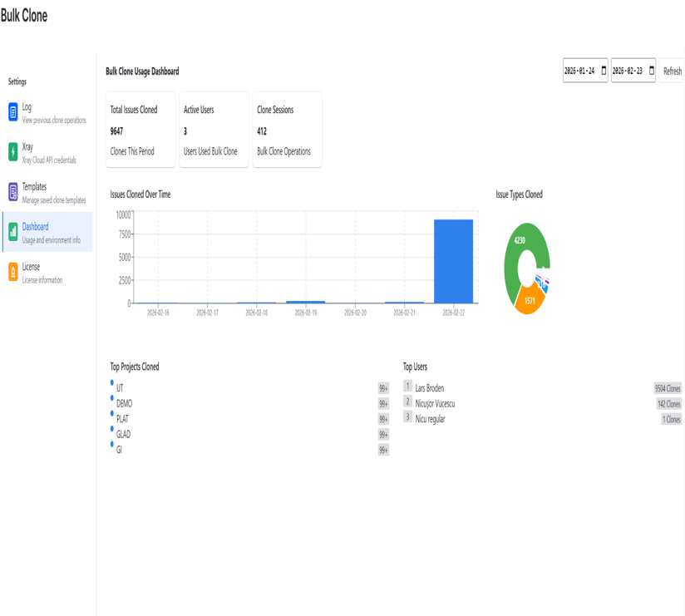Select the Total Issues Cloned card

click(x=141, y=130)
